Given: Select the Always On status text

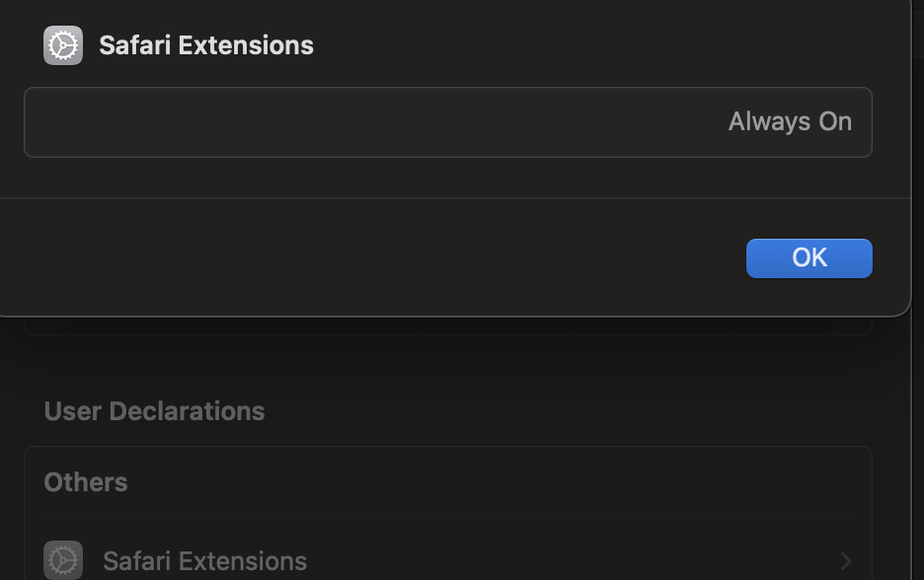Looking at the screenshot, I should pos(789,121).
